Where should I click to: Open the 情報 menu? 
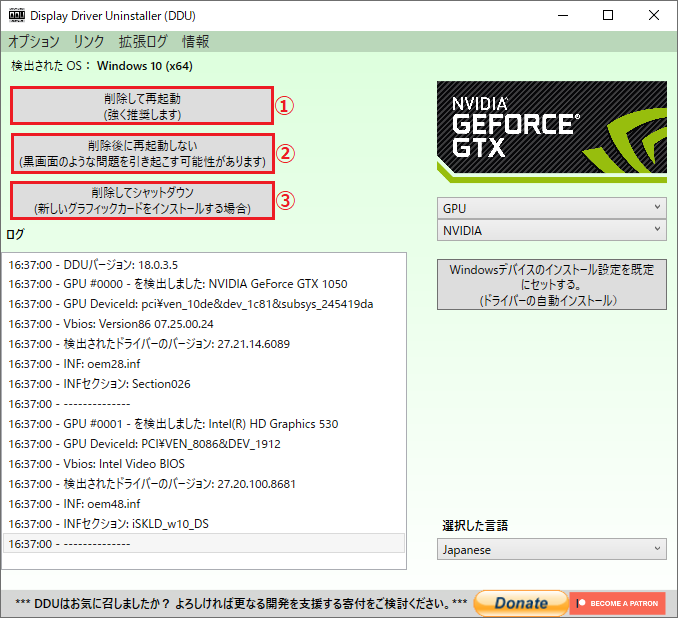(195, 42)
